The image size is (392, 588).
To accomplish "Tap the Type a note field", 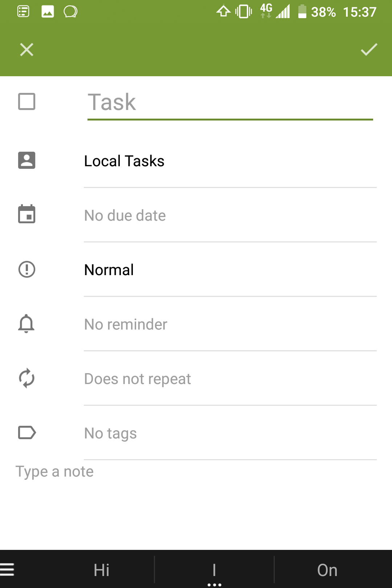I will (x=196, y=472).
